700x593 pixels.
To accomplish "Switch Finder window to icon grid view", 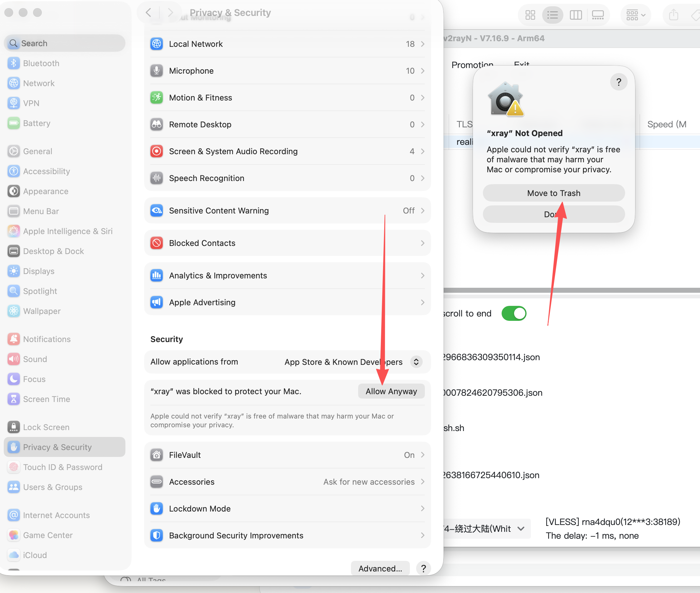I will [x=530, y=15].
